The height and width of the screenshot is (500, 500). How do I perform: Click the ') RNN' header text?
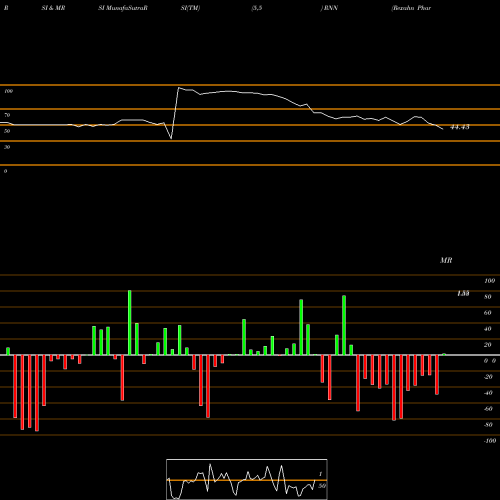point(329,8)
